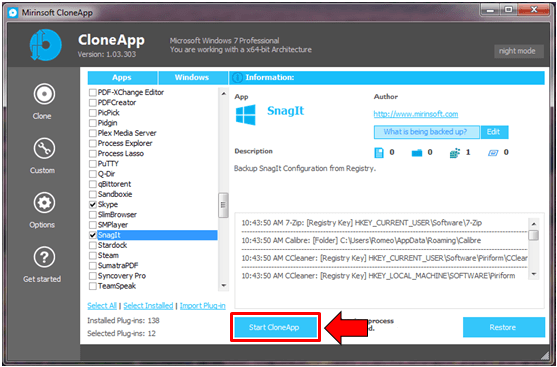Check the PuTTY checkbox
The image size is (557, 367).
(x=92, y=164)
